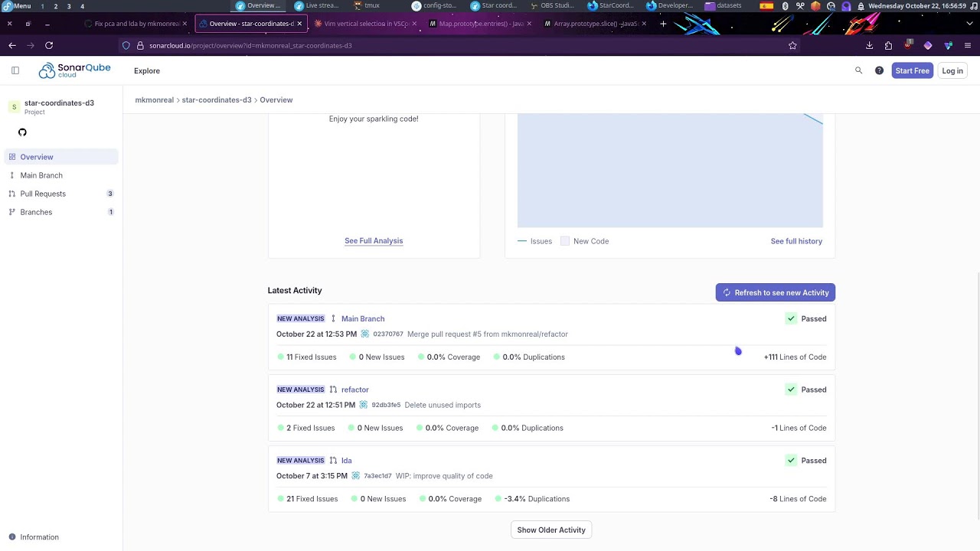Click the Start Free button
The image size is (980, 551).
coord(912,70)
